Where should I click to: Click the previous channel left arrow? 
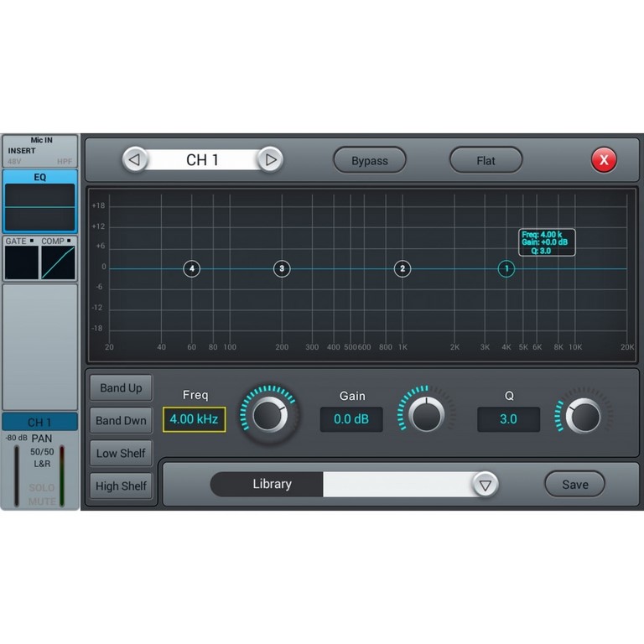[x=135, y=159]
